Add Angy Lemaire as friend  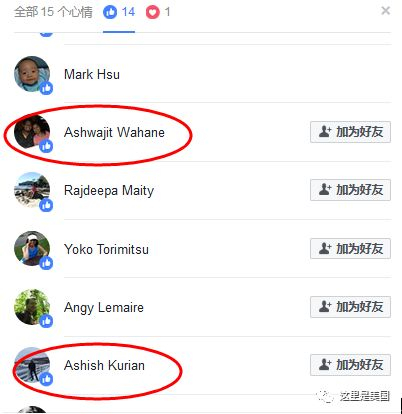(350, 307)
